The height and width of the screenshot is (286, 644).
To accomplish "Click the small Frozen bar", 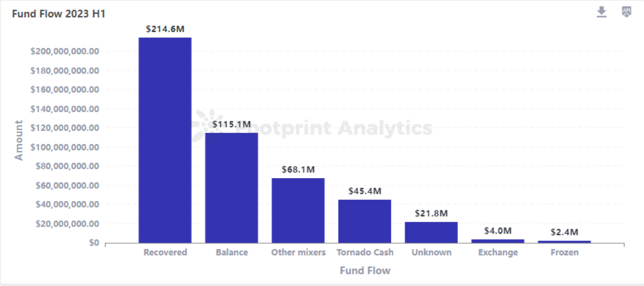I will (x=565, y=241).
